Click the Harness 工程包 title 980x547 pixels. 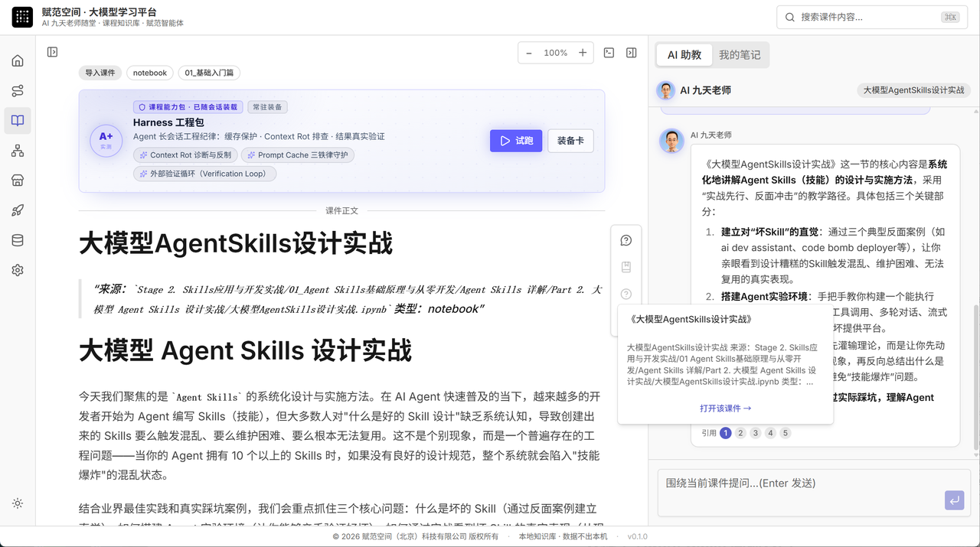(168, 122)
